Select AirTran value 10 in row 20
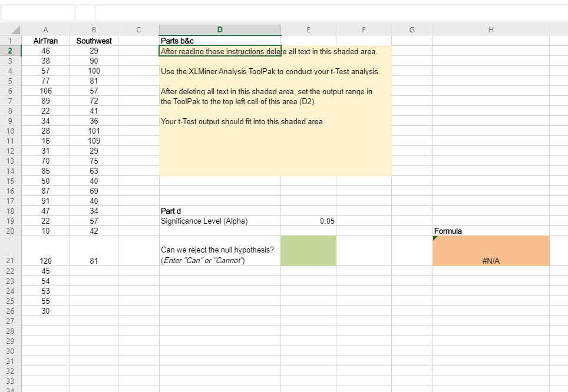This screenshot has height=392, width=568. coord(45,231)
